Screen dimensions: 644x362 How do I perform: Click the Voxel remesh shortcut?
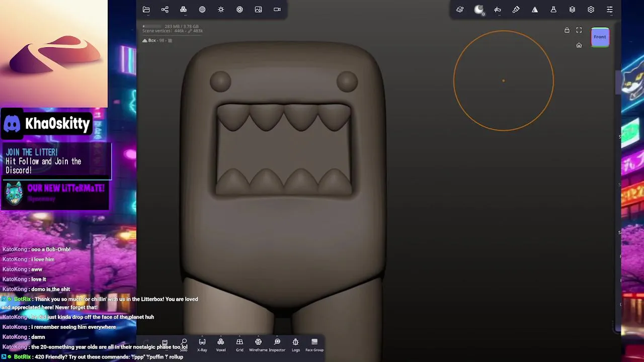coord(221,345)
